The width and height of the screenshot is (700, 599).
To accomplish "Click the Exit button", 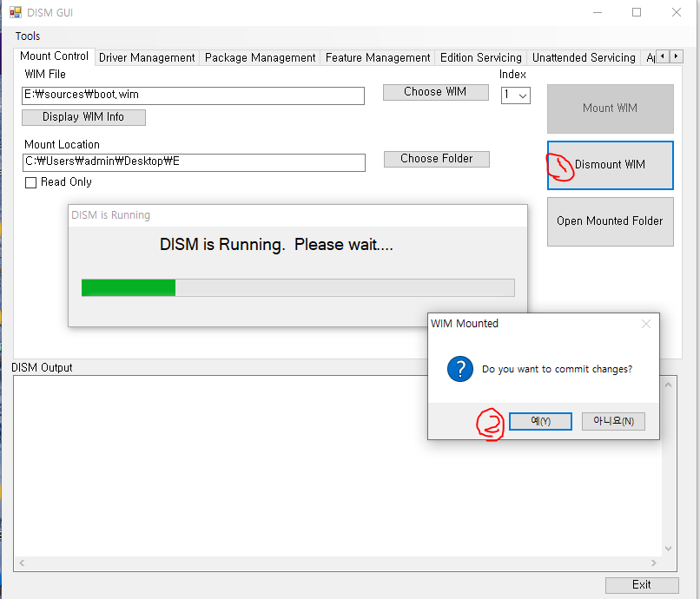I will point(642,585).
